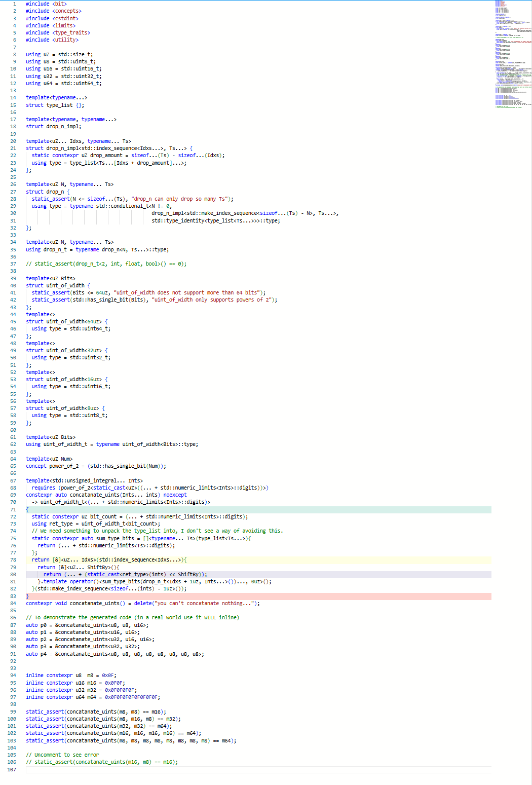532x785 pixels.
Task: Click 'struct uint_of_width<32uz> {' line
Action: click(x=67, y=351)
